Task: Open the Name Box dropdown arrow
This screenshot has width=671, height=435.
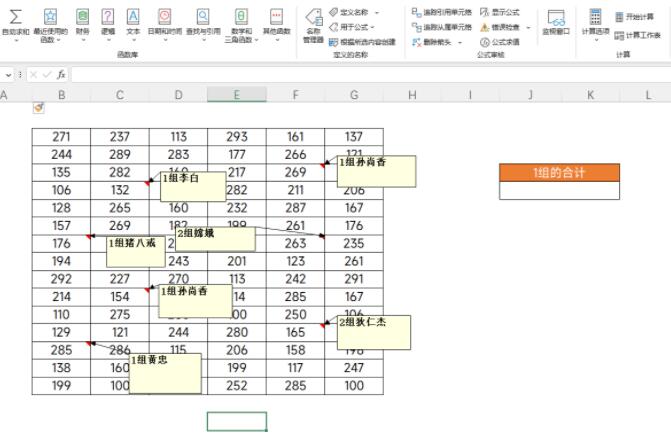Action: (8, 75)
